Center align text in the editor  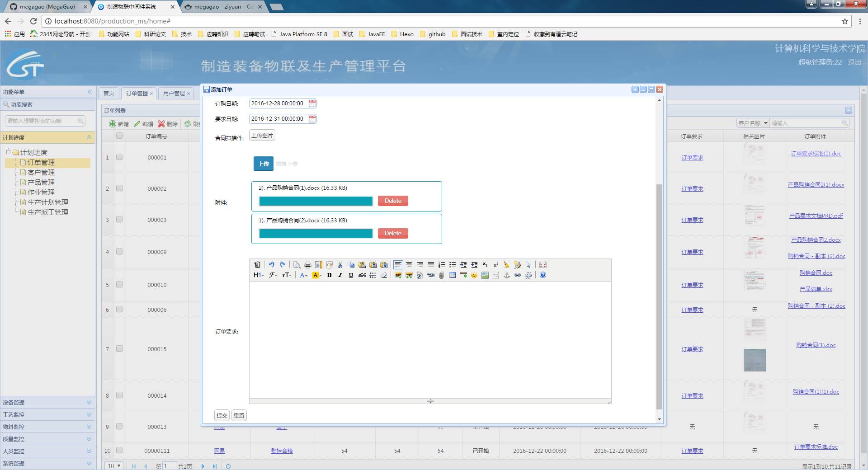pos(409,265)
